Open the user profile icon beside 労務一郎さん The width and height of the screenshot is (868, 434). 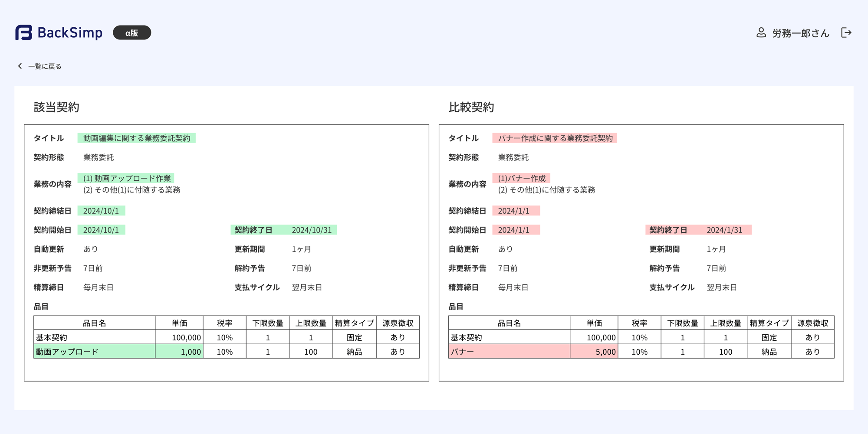coord(761,33)
